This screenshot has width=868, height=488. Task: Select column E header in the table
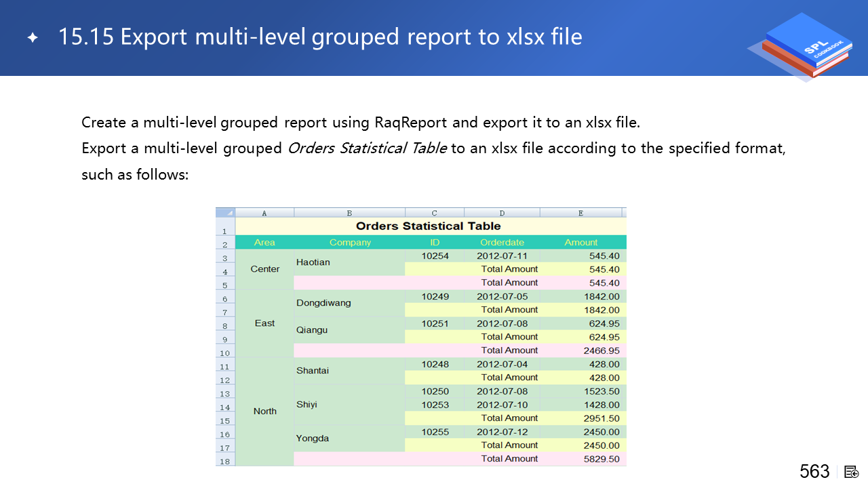point(581,213)
